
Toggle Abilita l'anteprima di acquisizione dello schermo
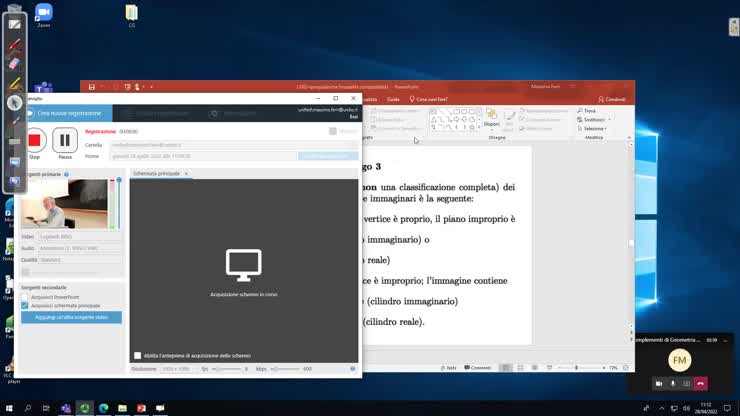pos(138,355)
